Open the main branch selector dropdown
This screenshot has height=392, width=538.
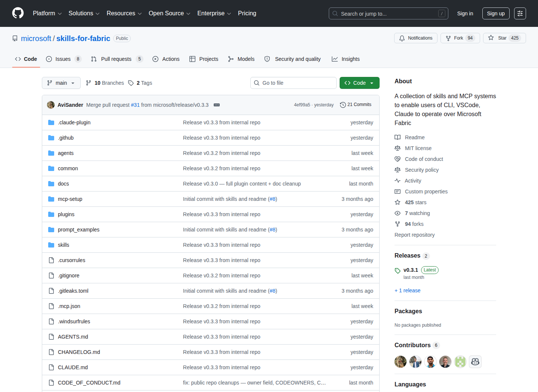(61, 83)
